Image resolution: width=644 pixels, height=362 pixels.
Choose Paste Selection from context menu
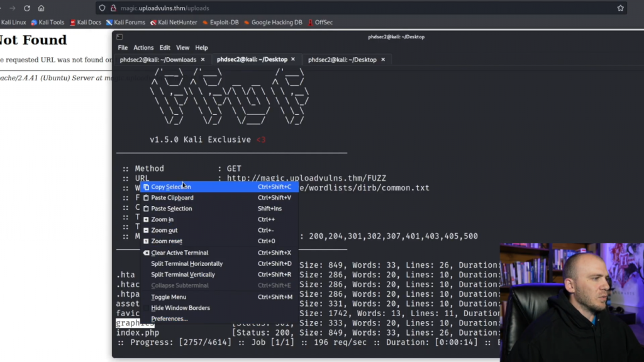[219, 209]
